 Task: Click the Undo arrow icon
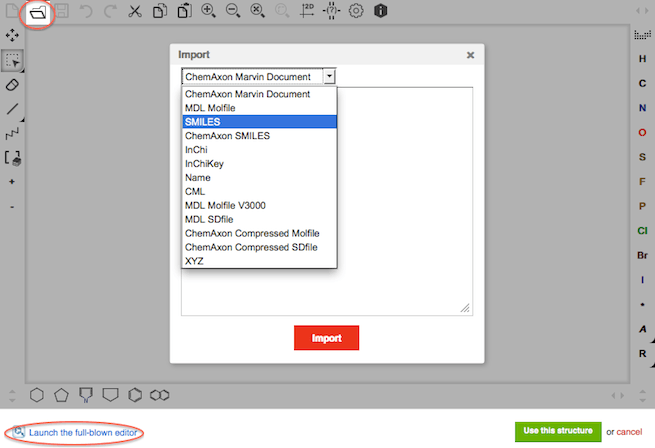[86, 11]
